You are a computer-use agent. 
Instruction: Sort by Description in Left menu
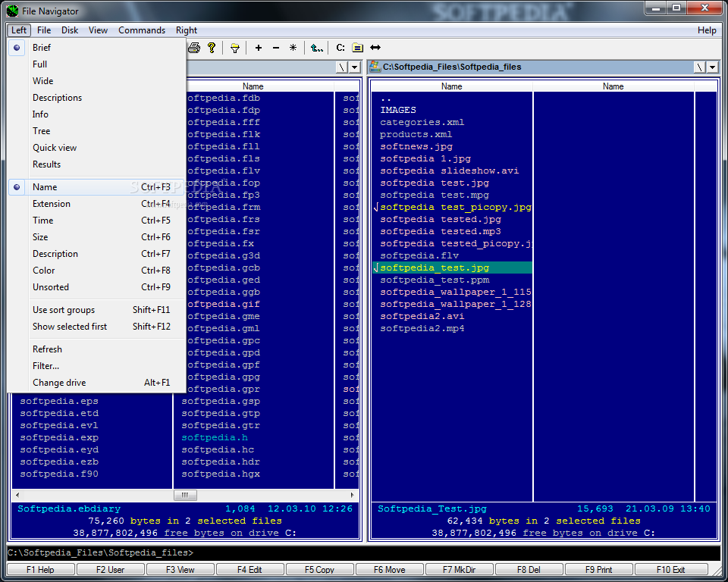pyautogui.click(x=97, y=254)
